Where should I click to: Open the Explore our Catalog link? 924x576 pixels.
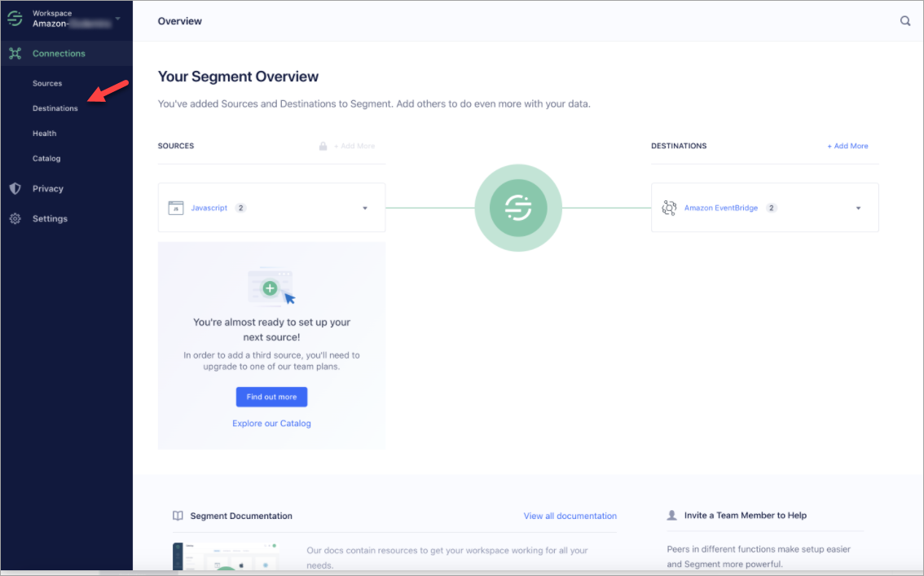point(271,423)
